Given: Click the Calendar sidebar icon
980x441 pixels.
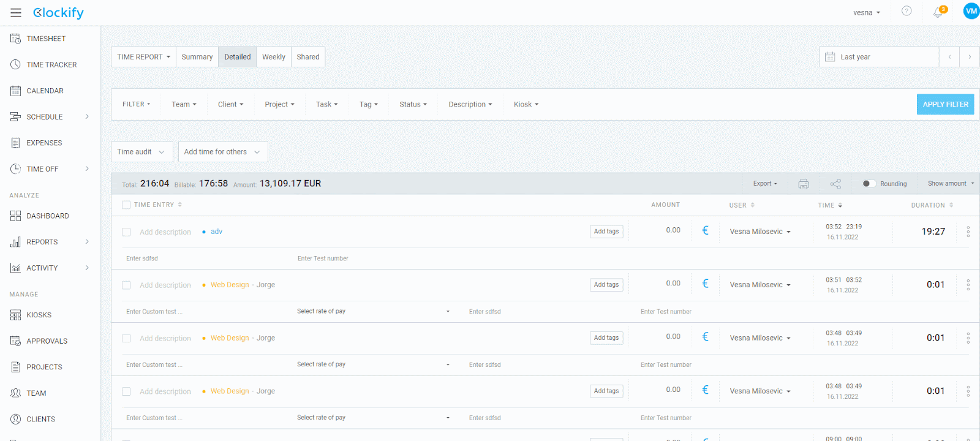Looking at the screenshot, I should tap(15, 91).
